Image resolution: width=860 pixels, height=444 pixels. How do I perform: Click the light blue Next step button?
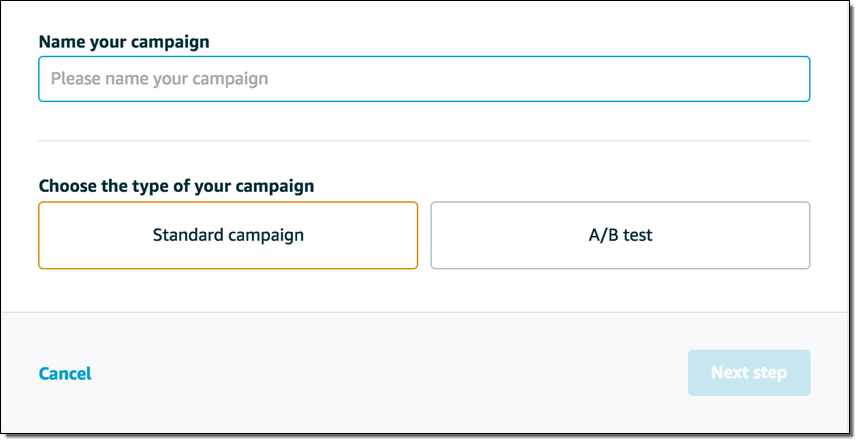[748, 373]
